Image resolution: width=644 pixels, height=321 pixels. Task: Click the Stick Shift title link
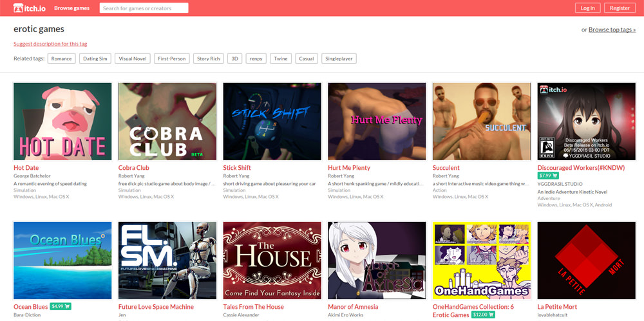[x=237, y=168]
